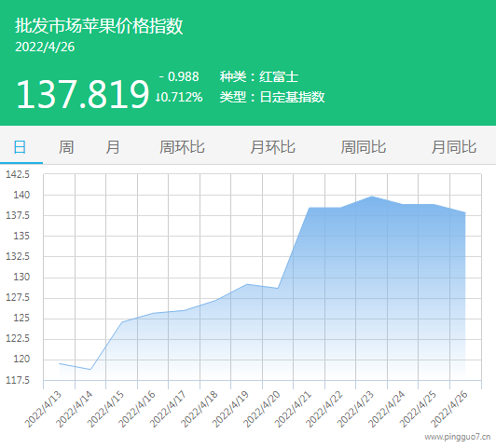Click the 种类：红富士 label
This screenshot has height=448, width=496.
[259, 76]
